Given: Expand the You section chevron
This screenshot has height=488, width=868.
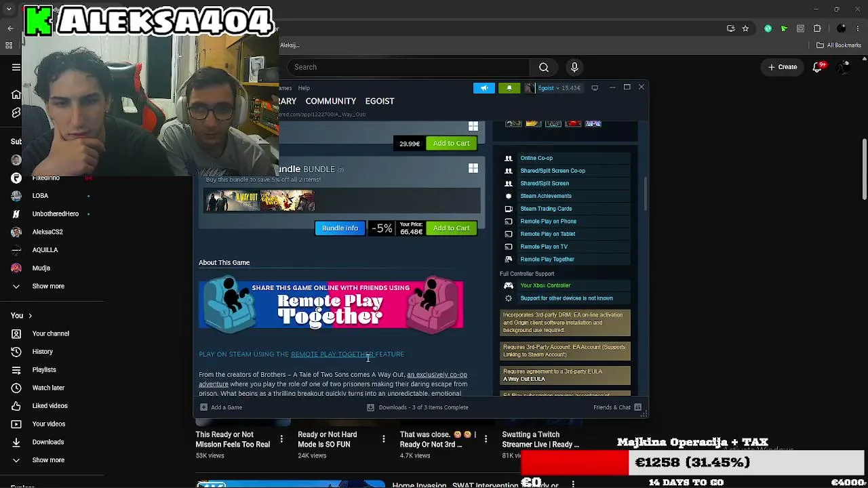Looking at the screenshot, I should click(x=30, y=316).
